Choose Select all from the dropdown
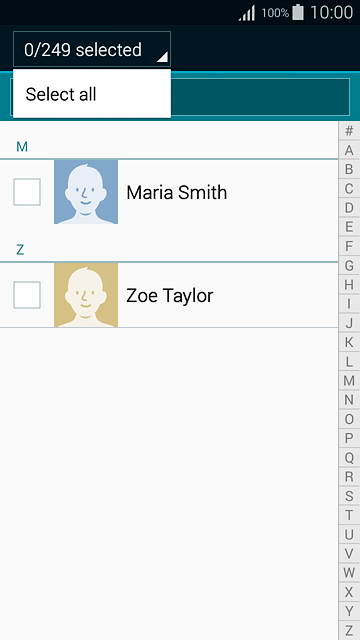 [92, 94]
